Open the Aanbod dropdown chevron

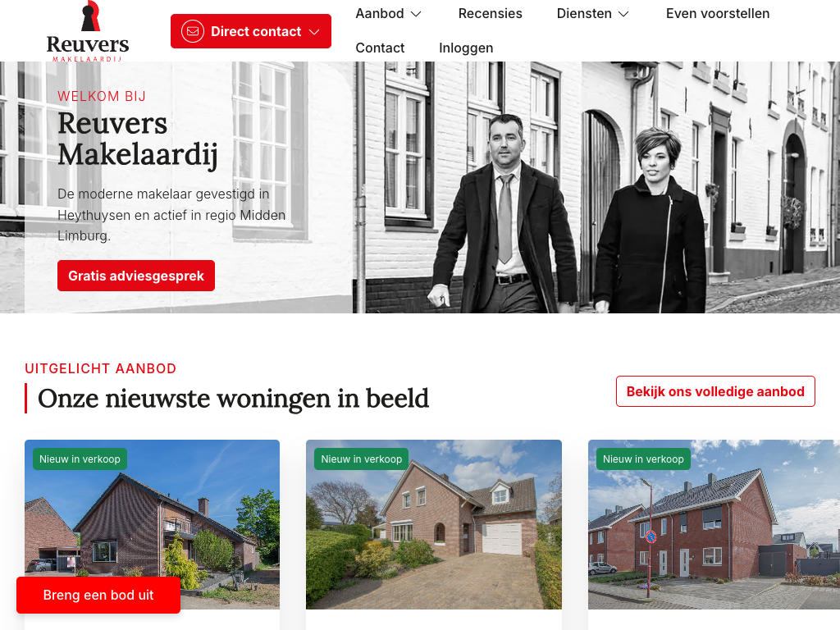coord(416,14)
